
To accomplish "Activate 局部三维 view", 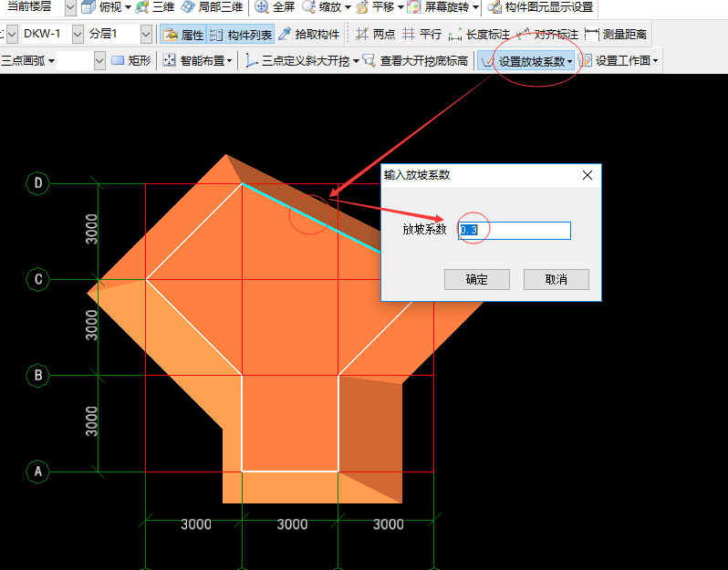I will tap(212, 7).
